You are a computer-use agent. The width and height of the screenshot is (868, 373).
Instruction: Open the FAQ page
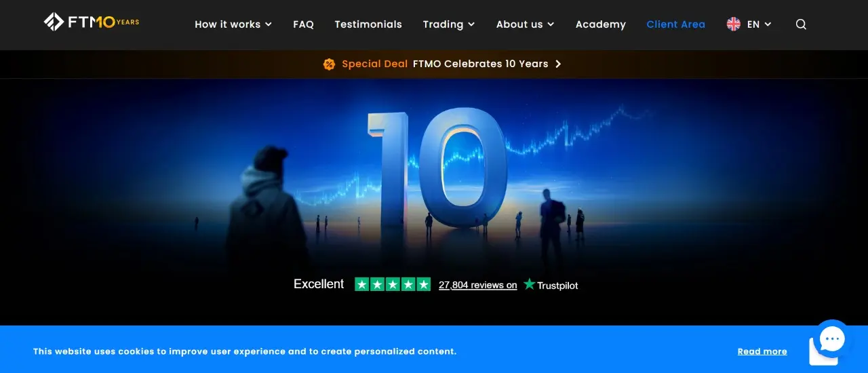tap(303, 24)
